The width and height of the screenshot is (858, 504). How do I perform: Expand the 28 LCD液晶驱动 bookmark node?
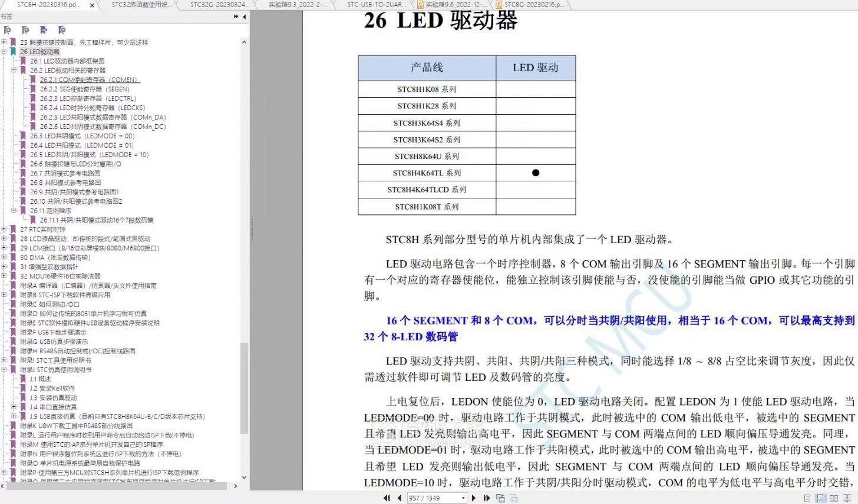(4, 238)
